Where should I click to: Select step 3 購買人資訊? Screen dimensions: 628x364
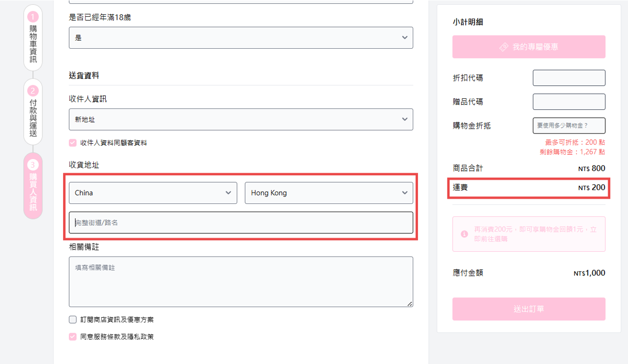point(33,186)
